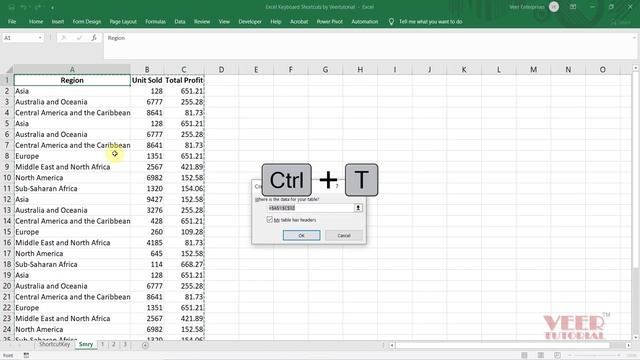Open the File tab
Screen dimensions: 640x360
tap(12, 22)
